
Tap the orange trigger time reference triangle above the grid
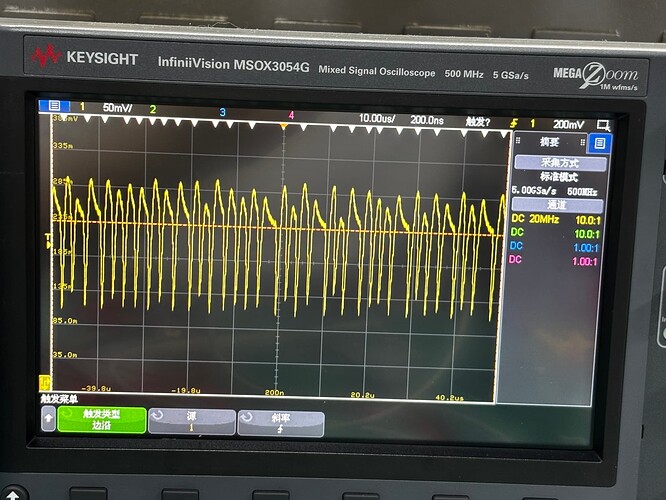click(283, 127)
